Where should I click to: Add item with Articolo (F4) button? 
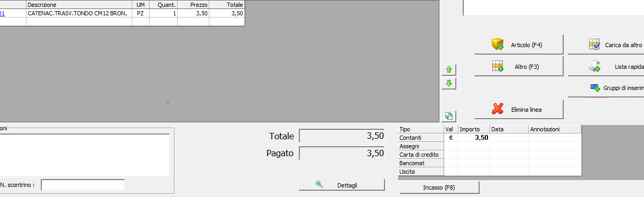coord(519,45)
